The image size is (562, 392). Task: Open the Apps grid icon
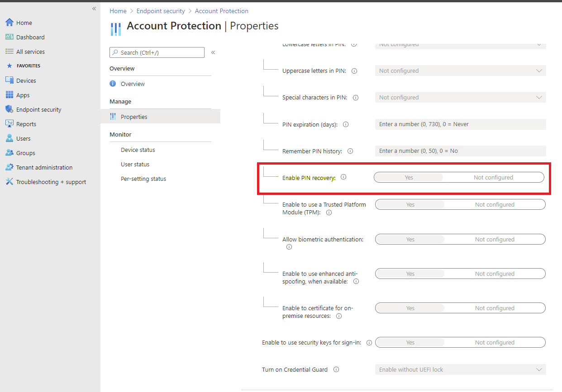(9, 95)
